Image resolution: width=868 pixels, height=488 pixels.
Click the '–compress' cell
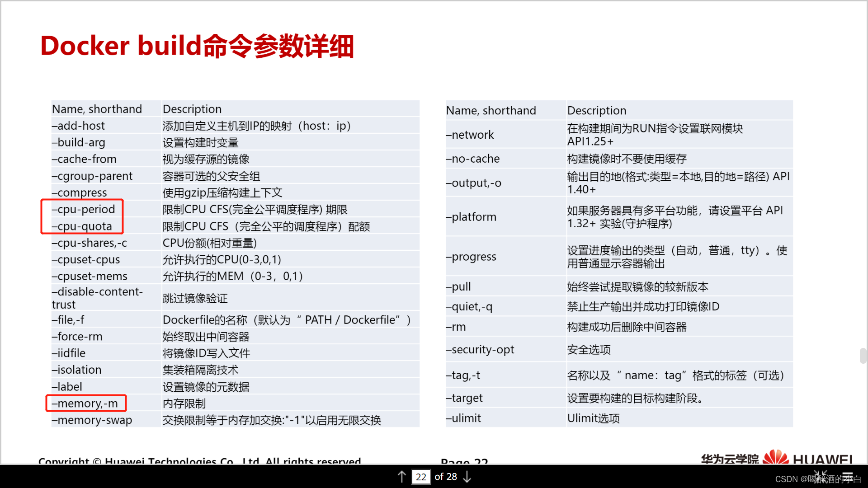click(x=106, y=192)
